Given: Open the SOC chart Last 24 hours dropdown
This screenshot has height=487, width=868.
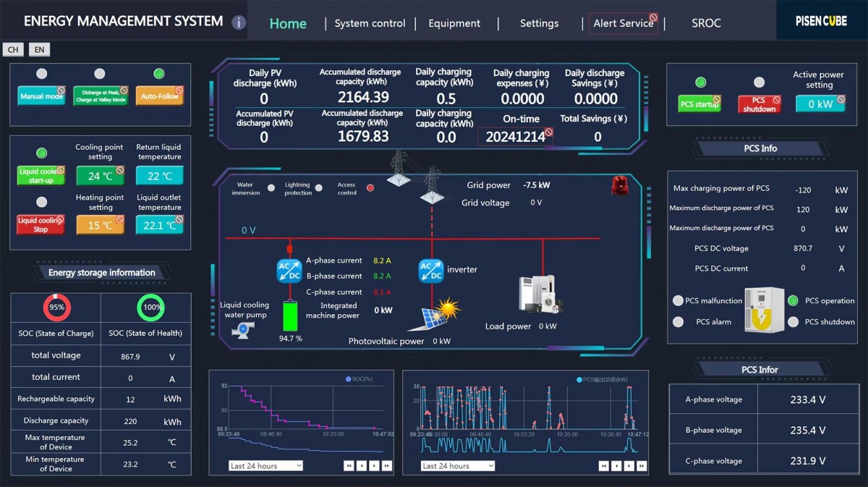Looking at the screenshot, I should pos(265,466).
